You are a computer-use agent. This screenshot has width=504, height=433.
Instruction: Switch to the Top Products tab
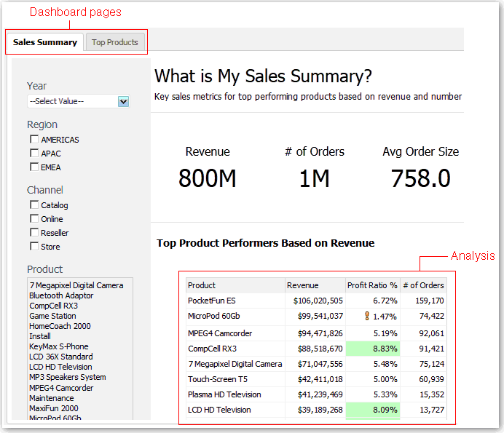(x=114, y=42)
